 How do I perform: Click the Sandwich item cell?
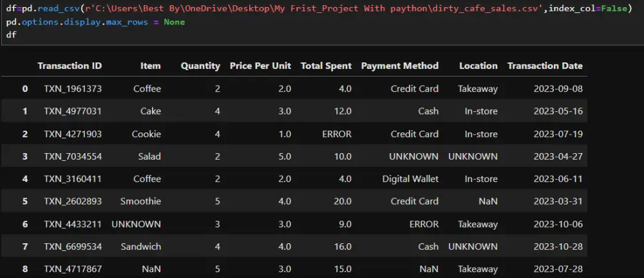141,246
